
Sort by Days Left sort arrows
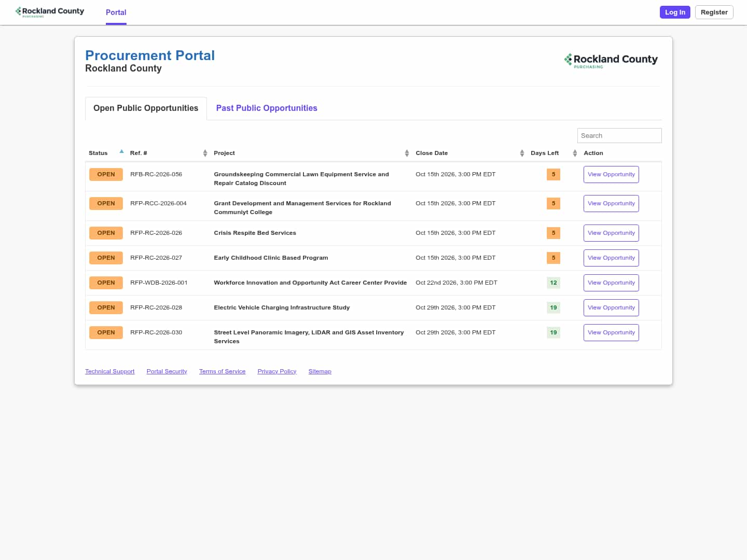575,153
